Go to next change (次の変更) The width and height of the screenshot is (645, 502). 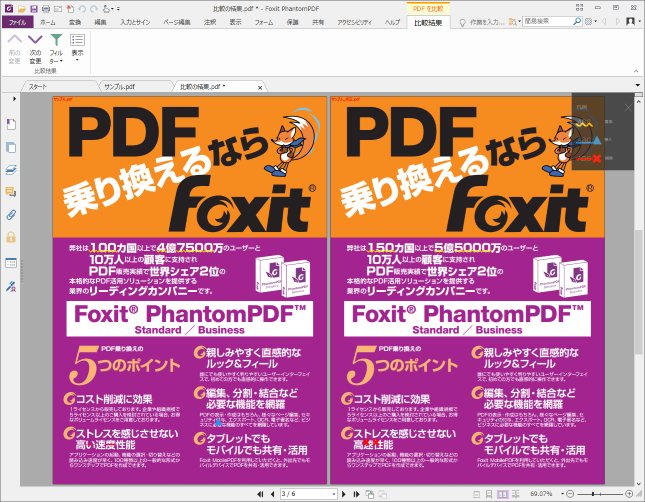[35, 49]
